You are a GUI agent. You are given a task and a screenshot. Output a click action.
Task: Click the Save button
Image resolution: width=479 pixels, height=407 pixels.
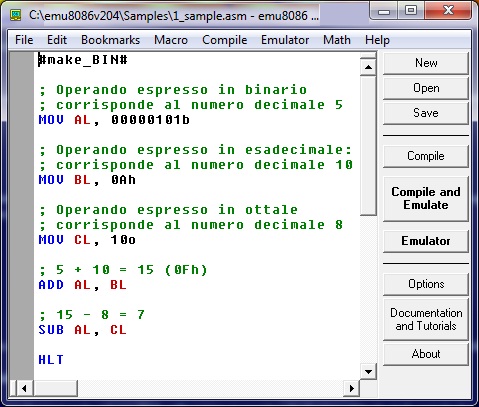point(426,113)
